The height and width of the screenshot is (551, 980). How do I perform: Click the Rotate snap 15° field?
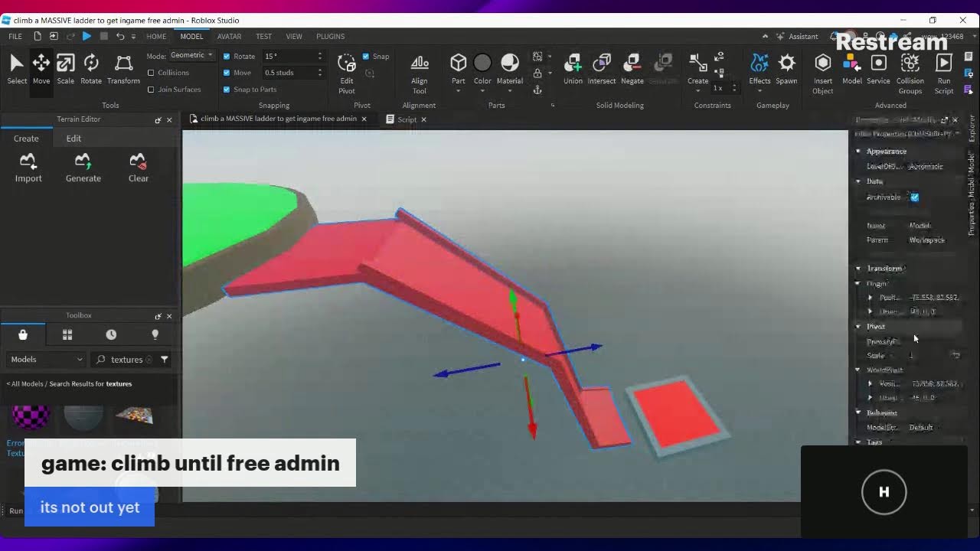[294, 56]
